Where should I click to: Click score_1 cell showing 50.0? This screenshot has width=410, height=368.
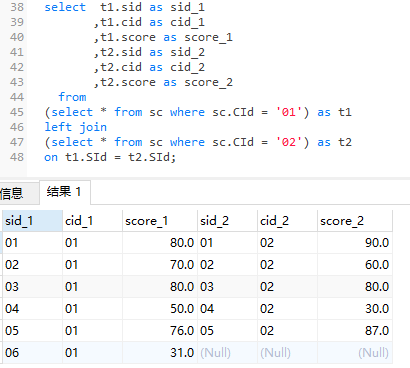[x=160, y=309]
